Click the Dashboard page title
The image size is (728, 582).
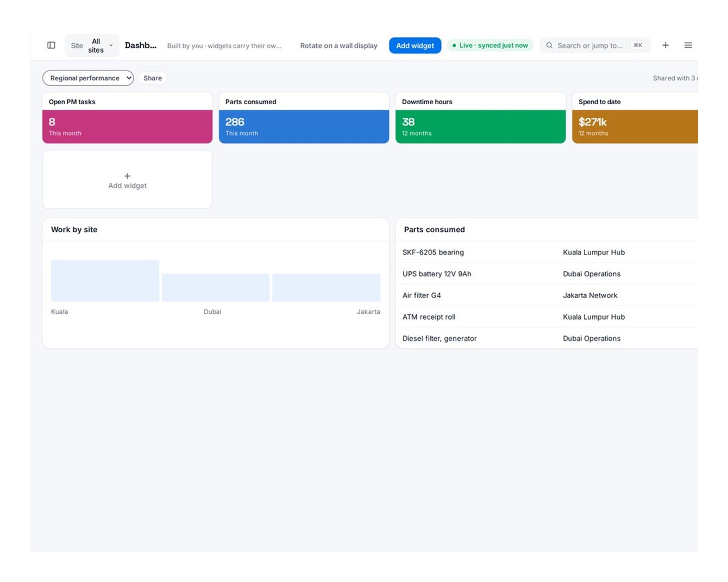[x=141, y=46]
